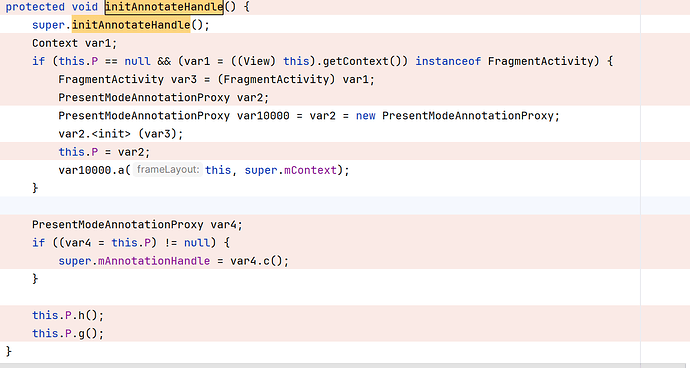Click 'this.P = var2;' statement
This screenshot has width=690, height=368.
pos(104,152)
